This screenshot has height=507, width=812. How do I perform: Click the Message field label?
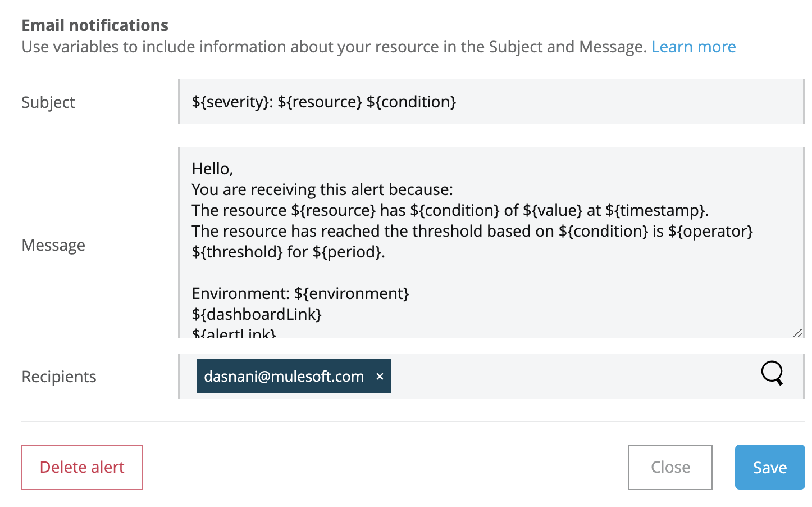[x=53, y=245]
